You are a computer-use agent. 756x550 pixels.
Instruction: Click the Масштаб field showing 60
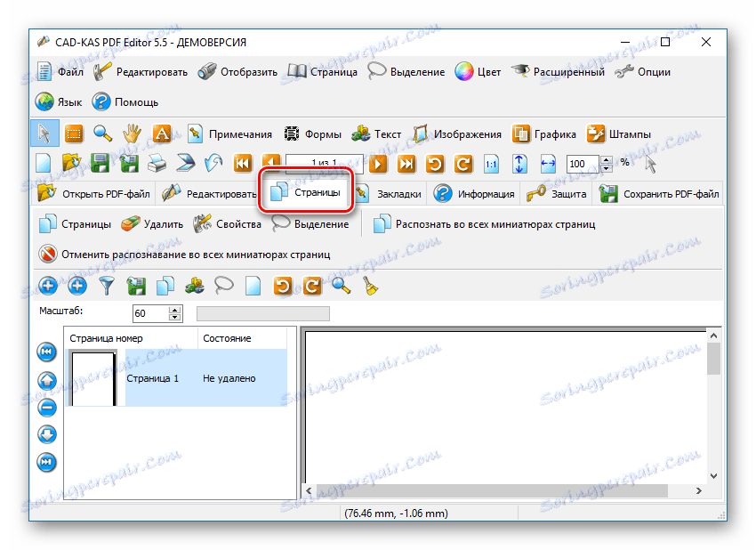click(151, 313)
